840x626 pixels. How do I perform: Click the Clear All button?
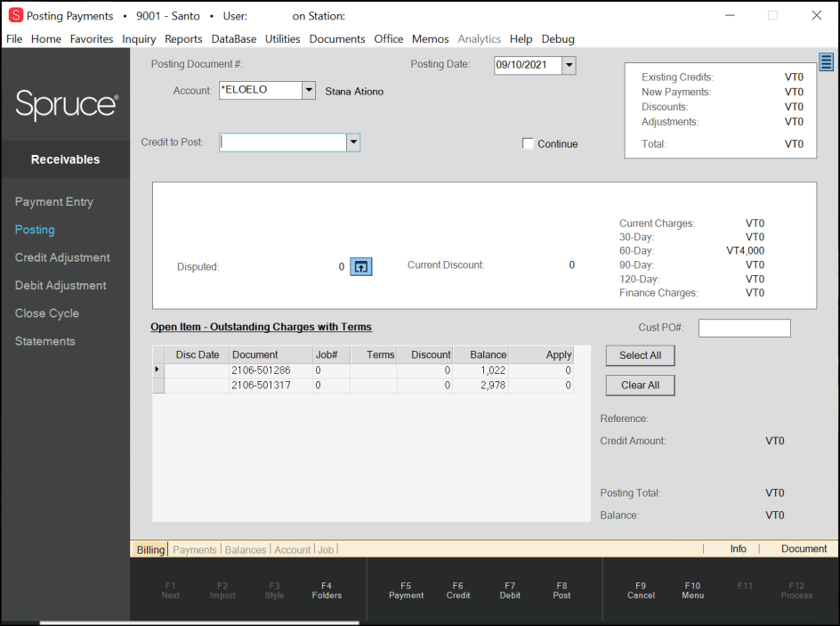point(640,386)
